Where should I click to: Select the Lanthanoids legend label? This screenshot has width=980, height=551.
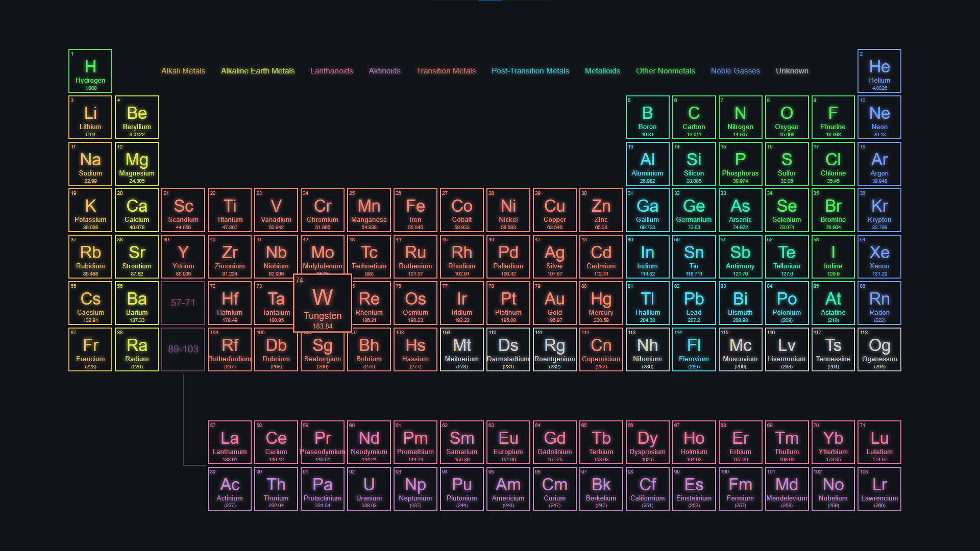[x=332, y=71]
